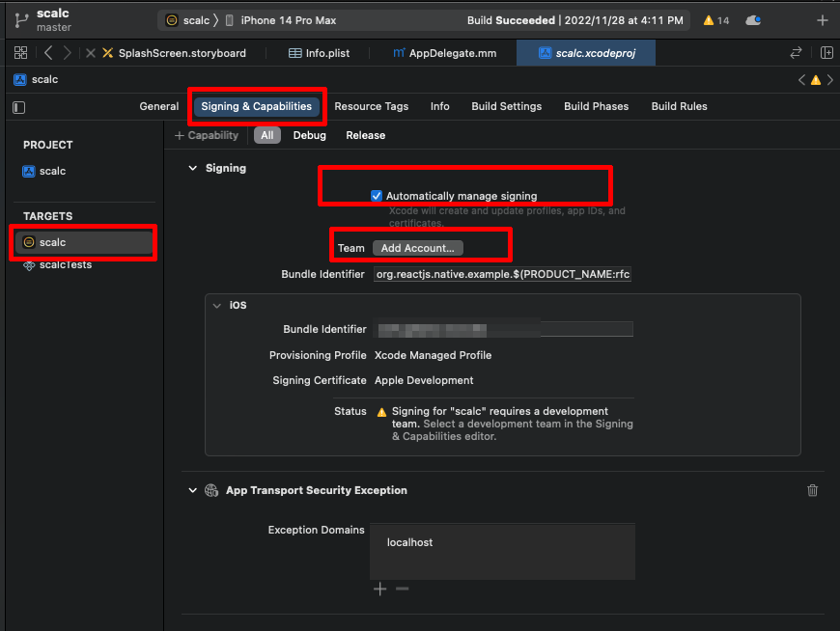Select the scalc target
The width and height of the screenshot is (840, 631).
click(x=84, y=242)
